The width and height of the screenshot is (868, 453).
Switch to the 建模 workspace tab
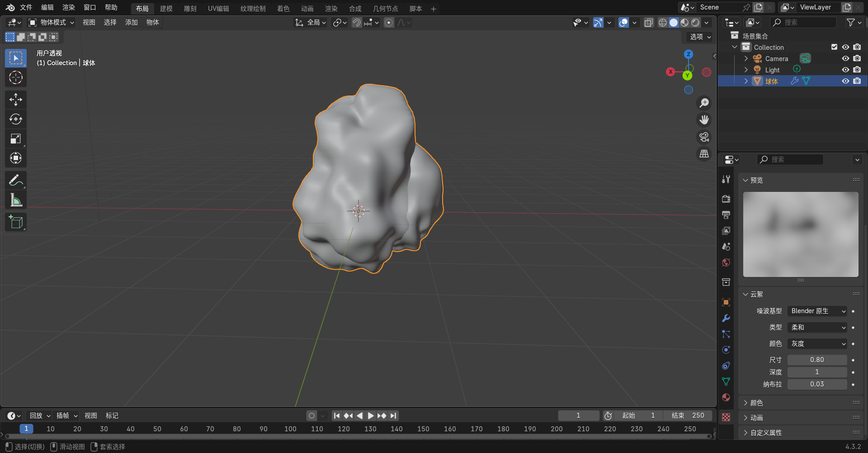[166, 9]
